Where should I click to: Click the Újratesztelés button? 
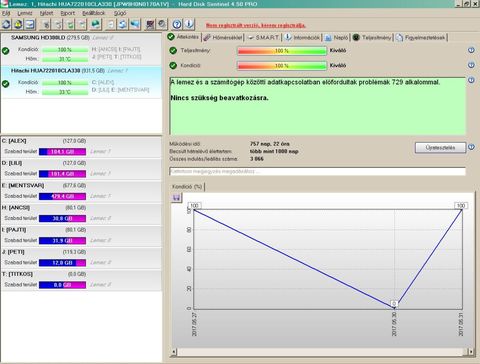tap(440, 147)
